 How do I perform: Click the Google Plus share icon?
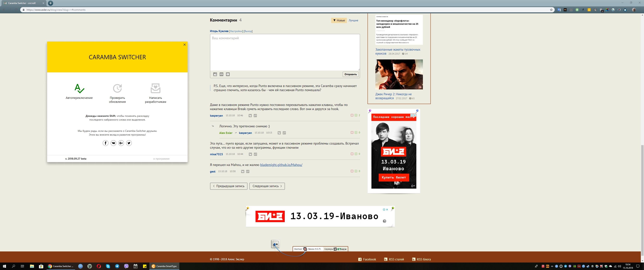(x=121, y=143)
